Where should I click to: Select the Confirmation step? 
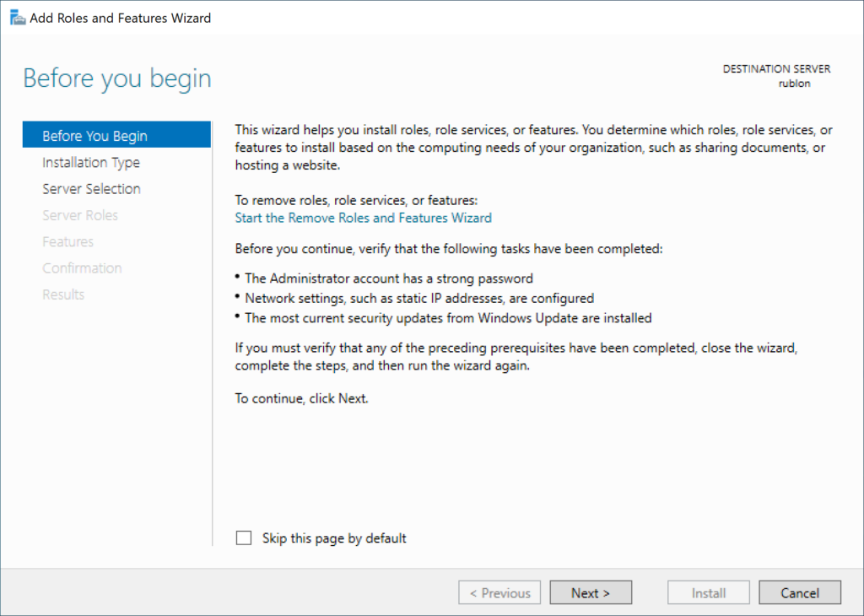tap(82, 267)
